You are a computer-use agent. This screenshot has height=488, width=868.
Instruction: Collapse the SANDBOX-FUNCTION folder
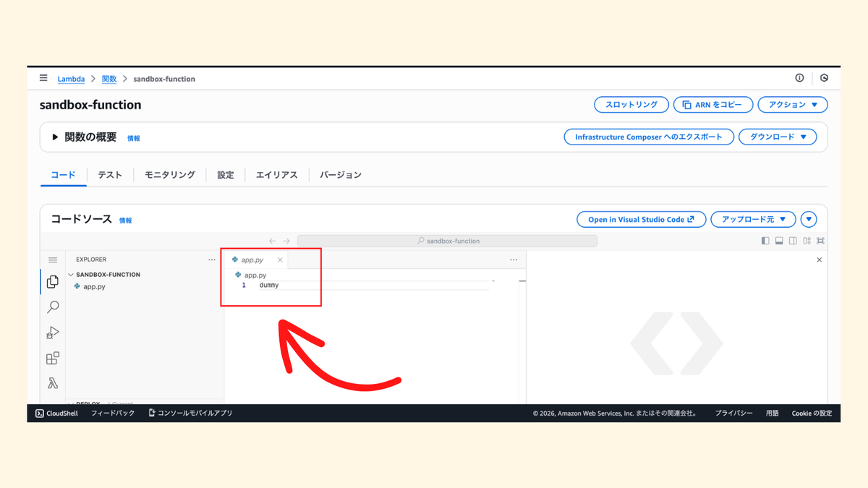coord(71,275)
